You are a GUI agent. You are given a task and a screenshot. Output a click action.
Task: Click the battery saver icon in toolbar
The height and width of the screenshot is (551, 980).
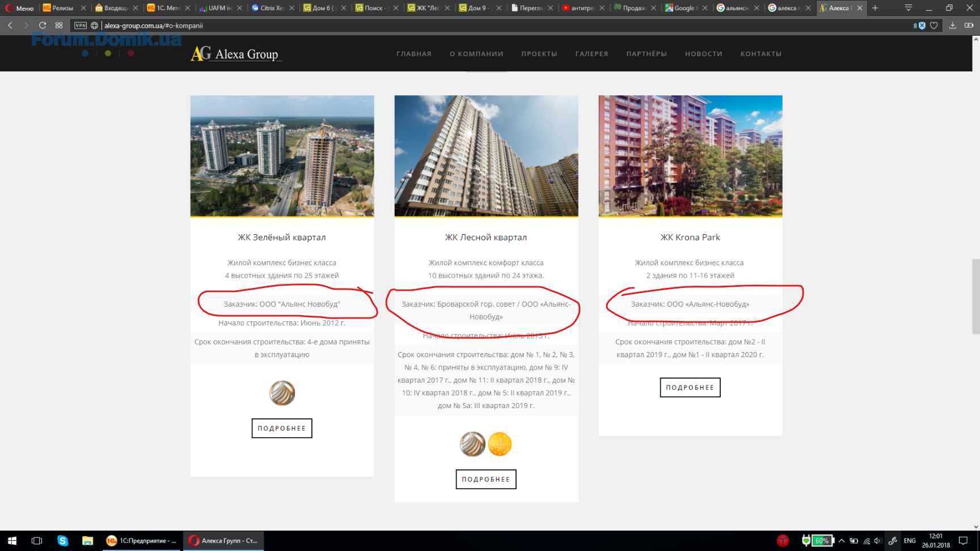(x=969, y=26)
